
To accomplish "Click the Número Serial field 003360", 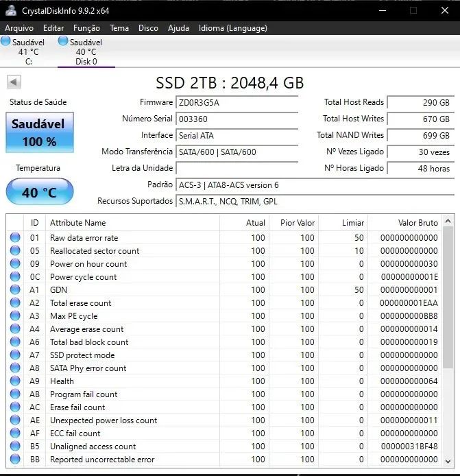I will [237, 119].
